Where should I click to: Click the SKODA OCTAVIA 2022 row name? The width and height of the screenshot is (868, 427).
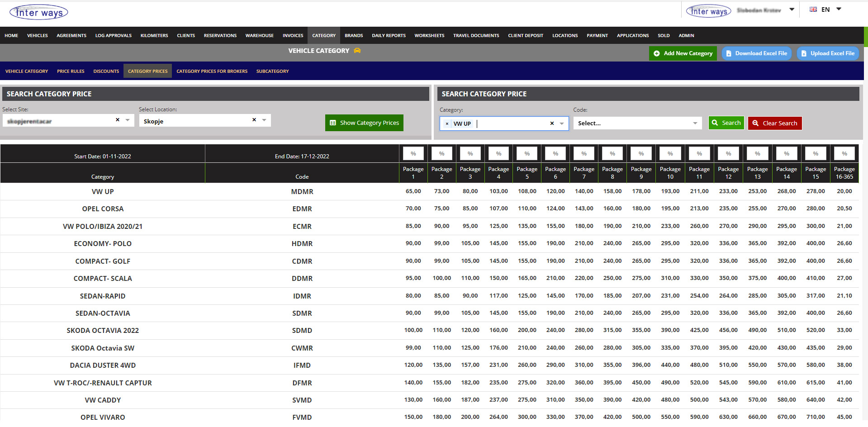click(x=103, y=330)
